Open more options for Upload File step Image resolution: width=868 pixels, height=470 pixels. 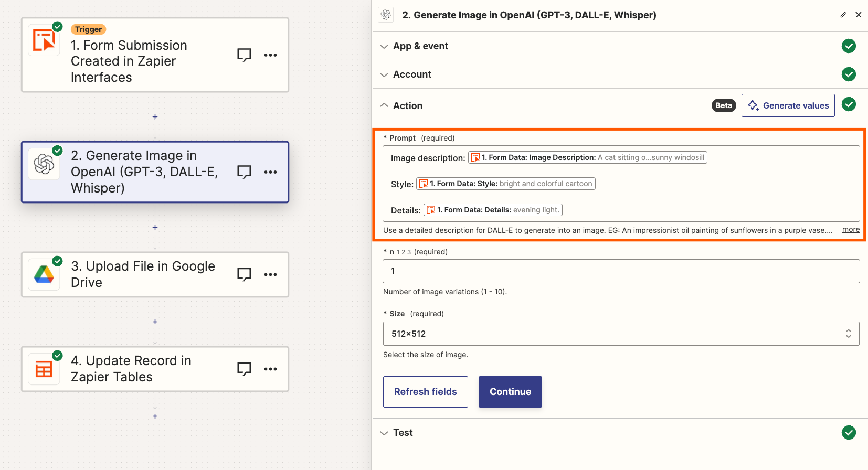[x=270, y=274]
